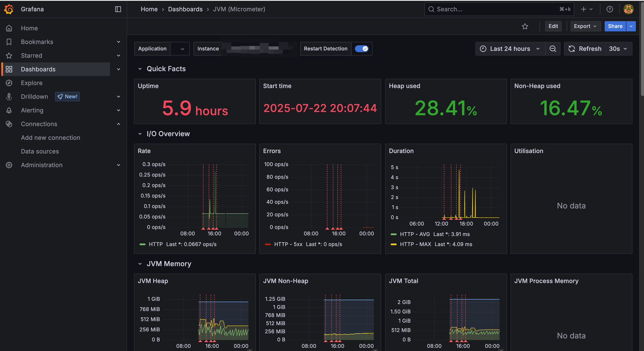Click the Refresh button
The height and width of the screenshot is (351, 644).
click(585, 49)
